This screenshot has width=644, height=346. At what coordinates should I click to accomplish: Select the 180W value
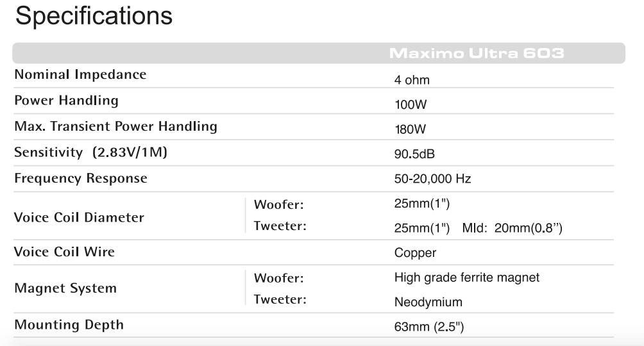pyautogui.click(x=410, y=130)
